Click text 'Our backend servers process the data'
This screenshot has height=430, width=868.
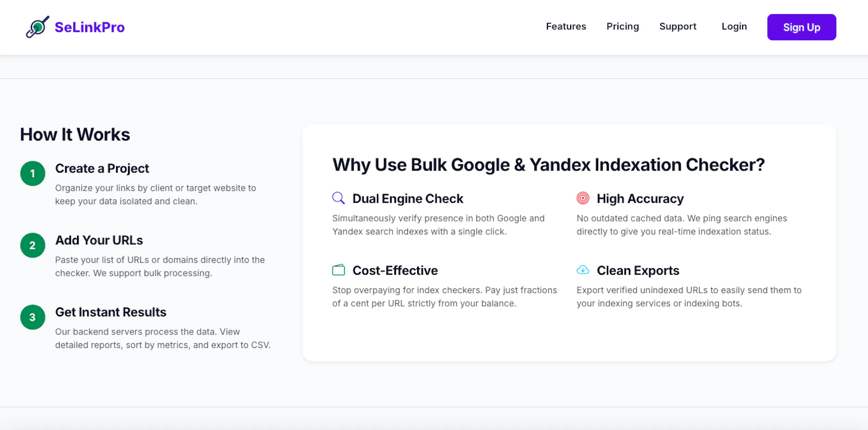click(x=136, y=331)
